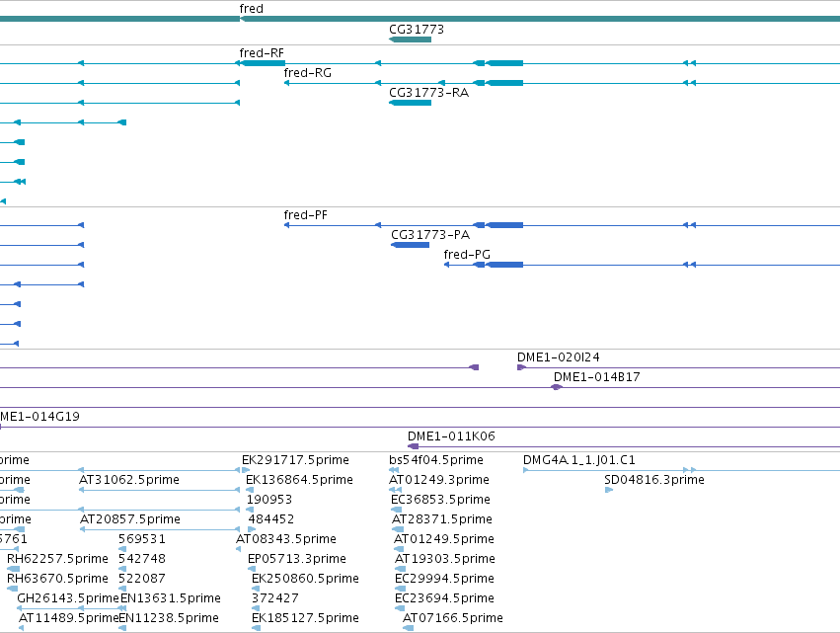This screenshot has width=840, height=633.
Task: Select the fred-PG thick coding block
Action: 504,265
